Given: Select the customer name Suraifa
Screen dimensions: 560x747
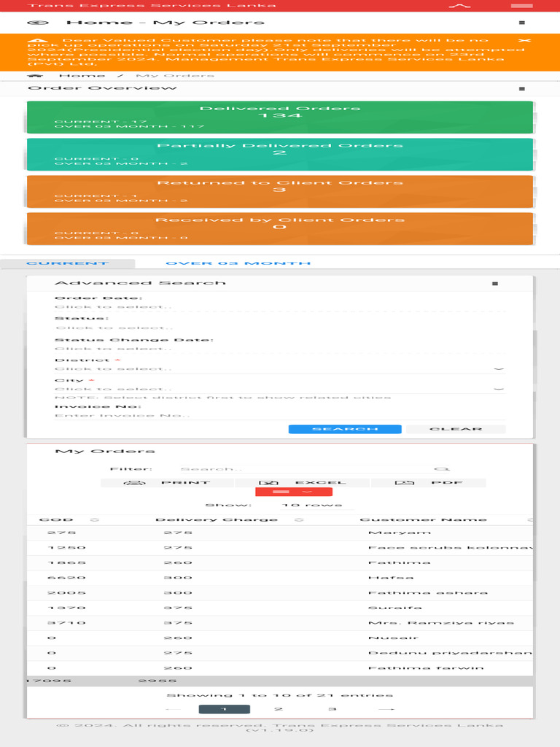Looking at the screenshot, I should pos(394,608).
